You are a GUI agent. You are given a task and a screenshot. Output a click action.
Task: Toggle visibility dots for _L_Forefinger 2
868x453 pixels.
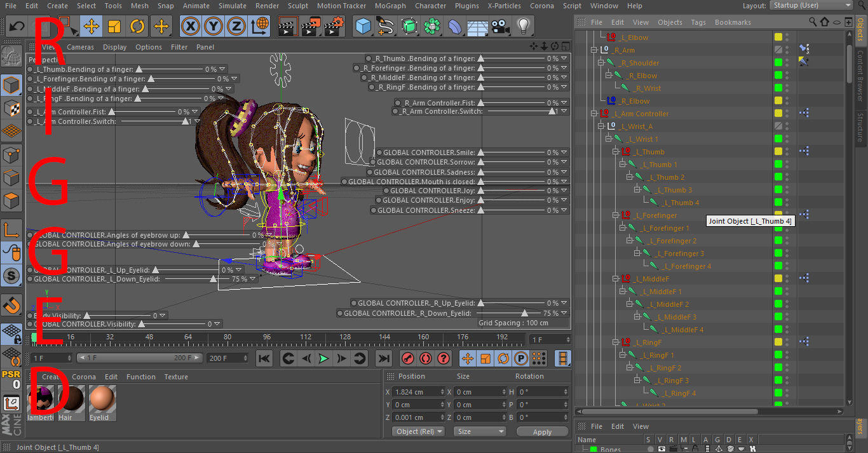coord(787,241)
